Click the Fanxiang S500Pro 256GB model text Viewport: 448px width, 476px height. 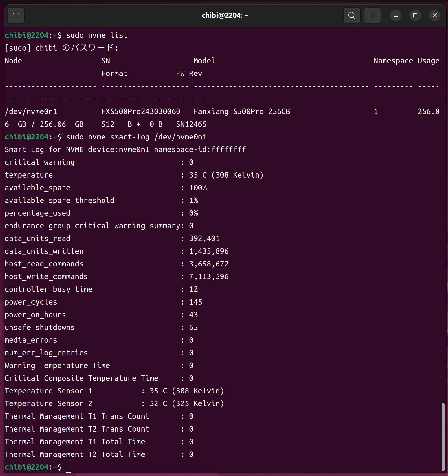tap(241, 112)
